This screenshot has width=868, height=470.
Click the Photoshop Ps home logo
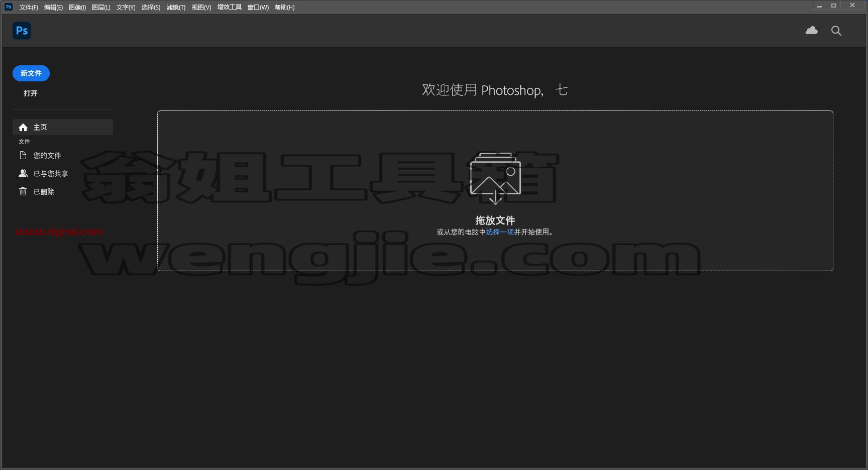(22, 31)
